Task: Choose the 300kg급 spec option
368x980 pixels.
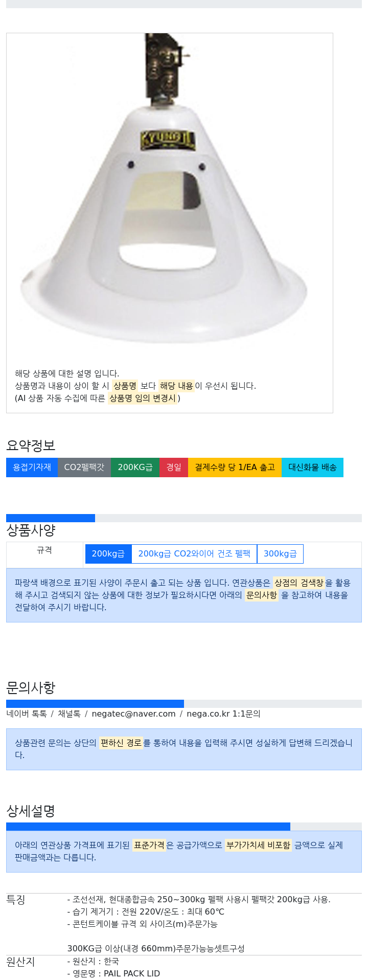Action: pos(280,554)
